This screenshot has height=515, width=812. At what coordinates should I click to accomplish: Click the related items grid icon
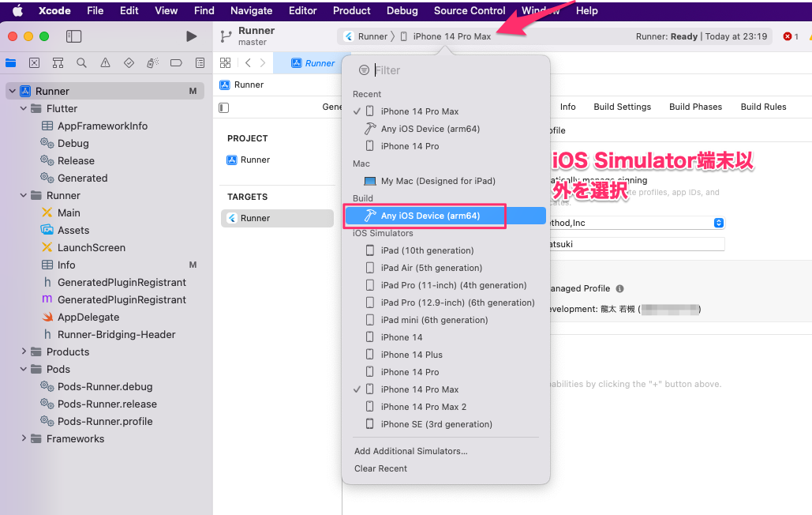point(225,63)
